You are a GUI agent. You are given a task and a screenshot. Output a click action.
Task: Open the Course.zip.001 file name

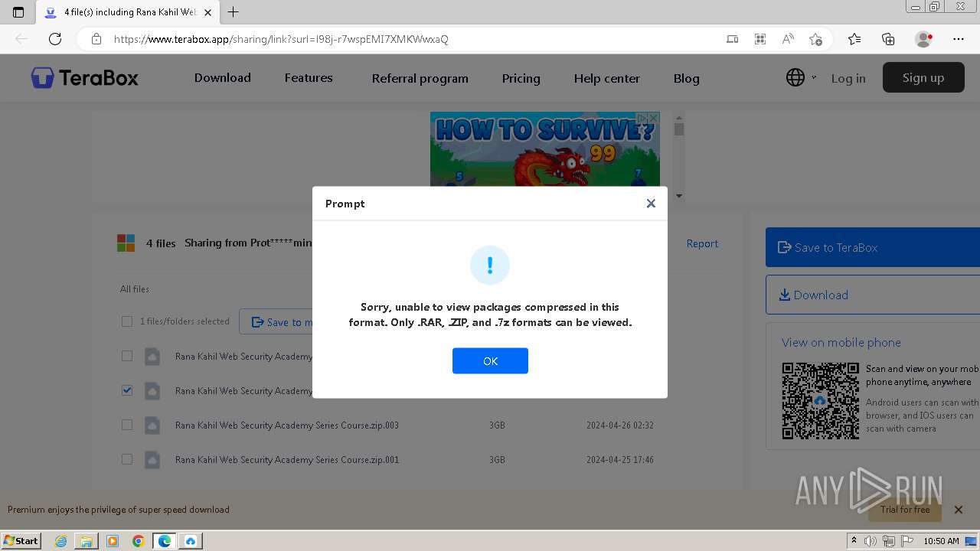click(287, 459)
